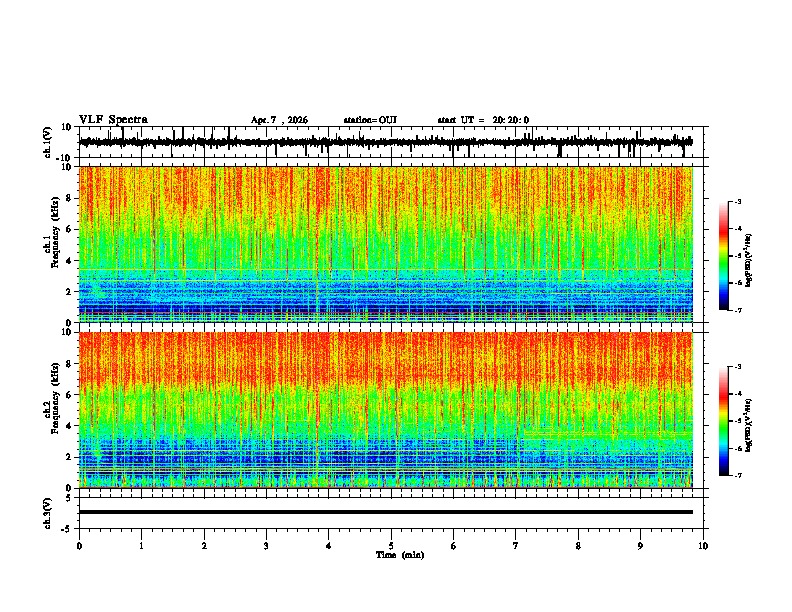Click the "-3" label on ch.2 colorbar
The height and width of the screenshot is (612, 792).
point(738,367)
